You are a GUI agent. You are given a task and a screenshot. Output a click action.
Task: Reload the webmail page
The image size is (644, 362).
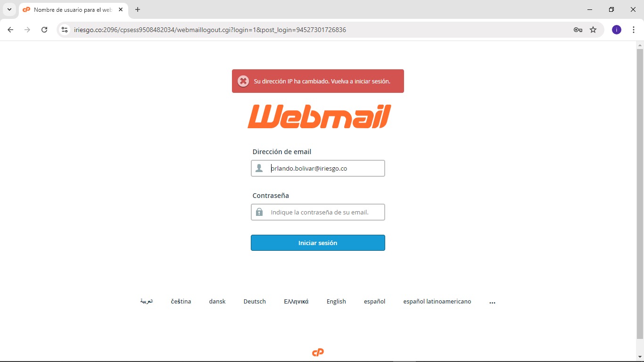pos(44,30)
